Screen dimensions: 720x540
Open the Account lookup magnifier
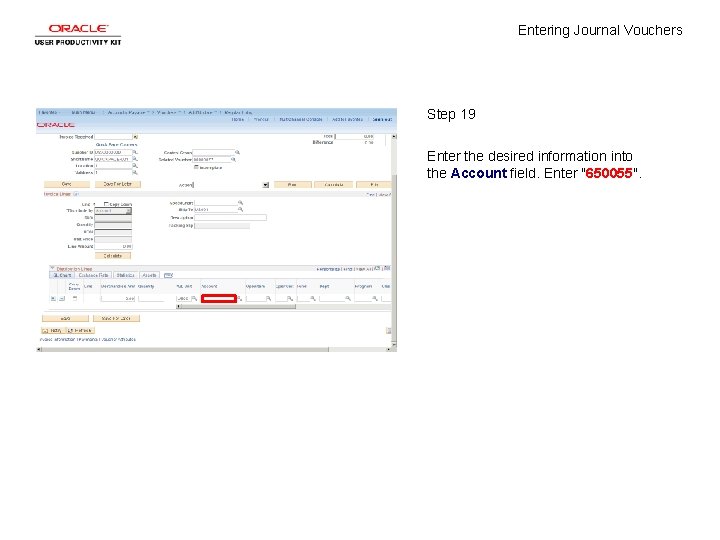(x=240, y=298)
